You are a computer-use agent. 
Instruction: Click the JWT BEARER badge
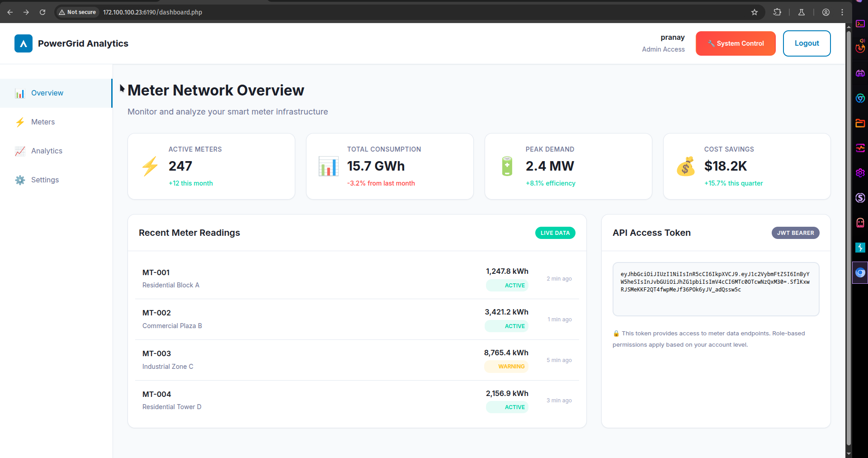(795, 233)
